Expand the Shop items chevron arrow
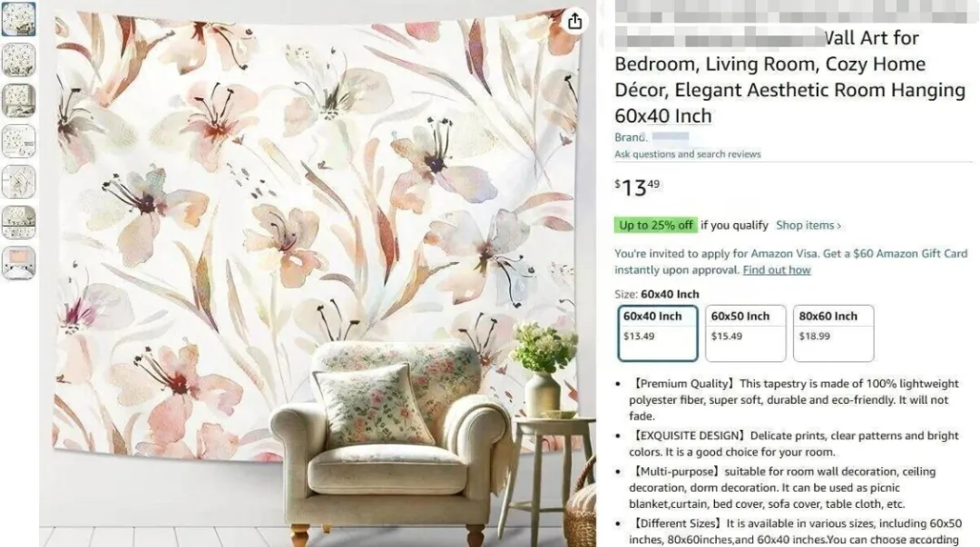Image resolution: width=980 pixels, height=547 pixels. click(838, 226)
